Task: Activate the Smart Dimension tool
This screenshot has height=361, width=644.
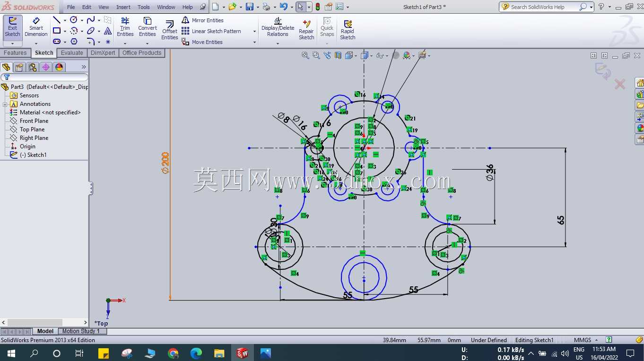Action: pos(36,27)
